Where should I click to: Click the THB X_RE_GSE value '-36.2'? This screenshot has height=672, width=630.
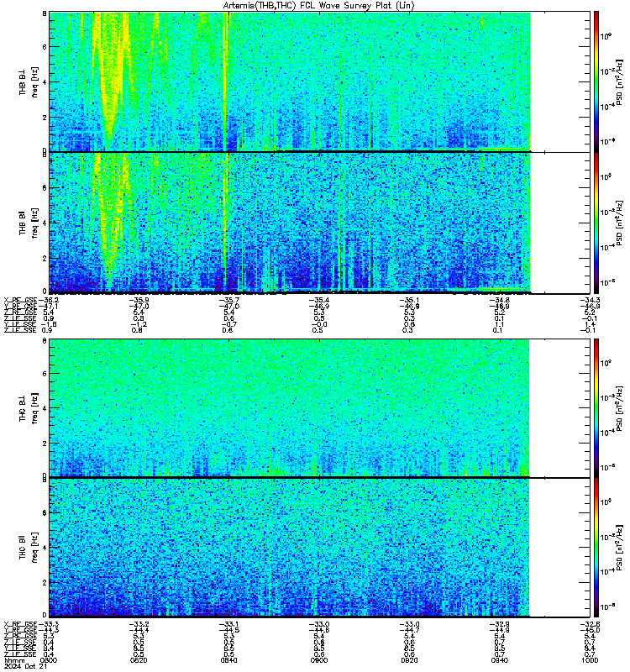click(x=48, y=300)
